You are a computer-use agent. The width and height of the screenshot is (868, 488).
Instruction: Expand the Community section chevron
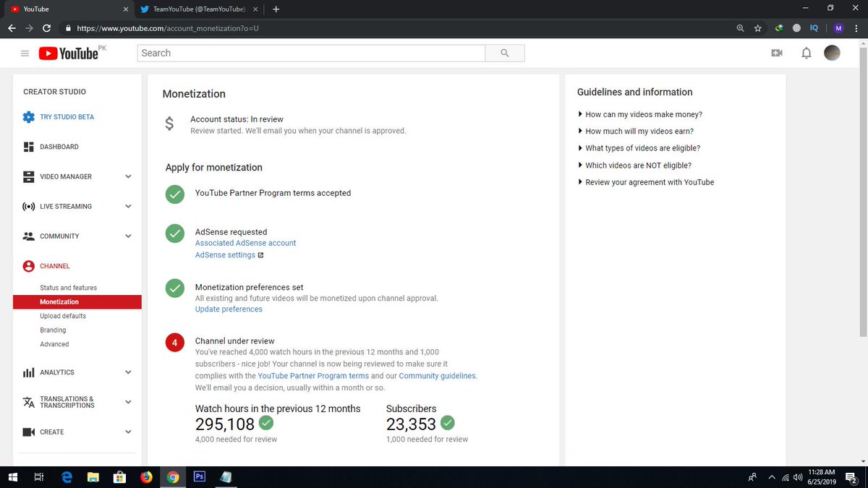click(128, 236)
